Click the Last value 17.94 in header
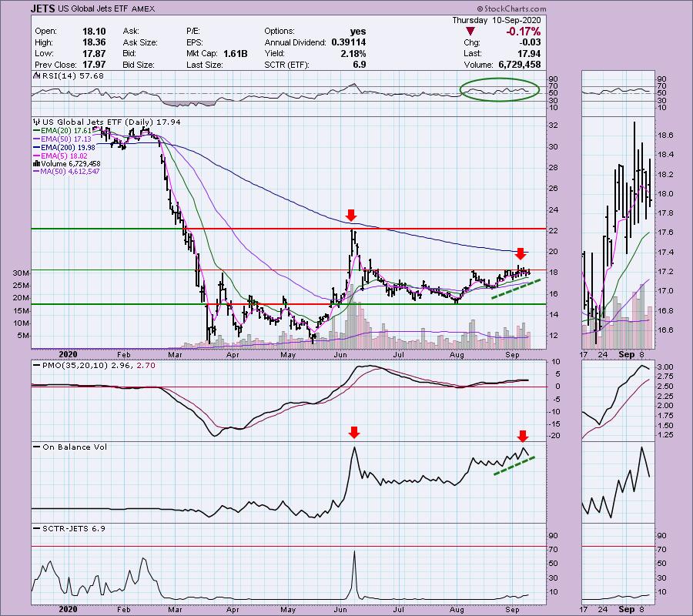693x616 pixels. (x=530, y=53)
